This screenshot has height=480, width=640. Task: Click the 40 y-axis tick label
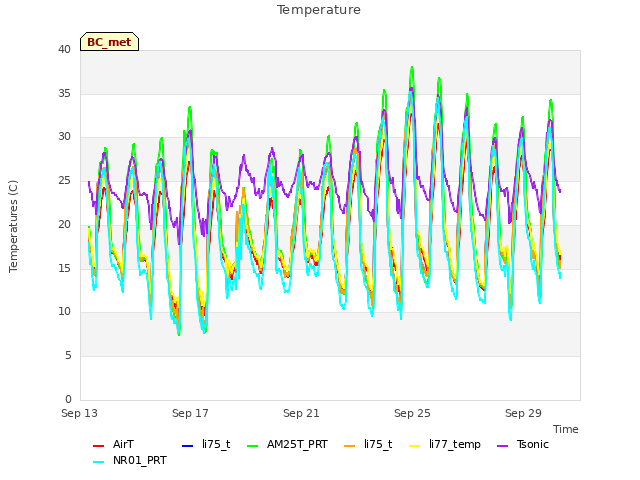pyautogui.click(x=64, y=49)
